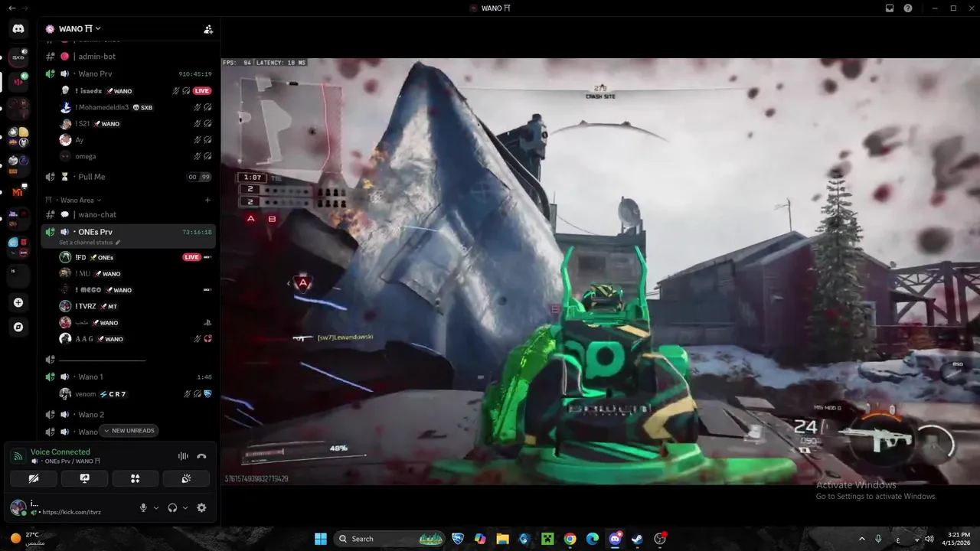Click the plus to create channel in Wano Area
Image resolution: width=980 pixels, height=551 pixels.
click(x=207, y=201)
